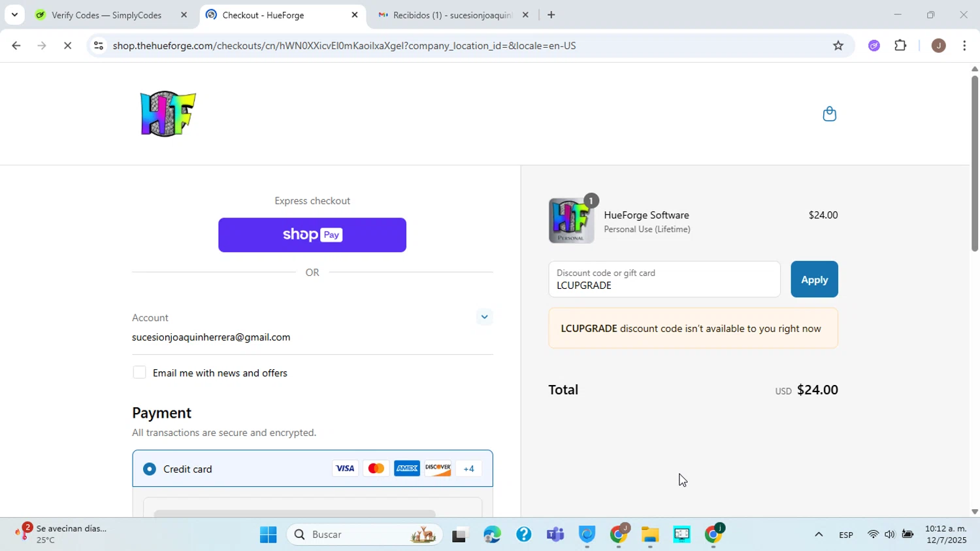Viewport: 980px width, 551px height.
Task: Click the American Express icon
Action: pos(407,469)
